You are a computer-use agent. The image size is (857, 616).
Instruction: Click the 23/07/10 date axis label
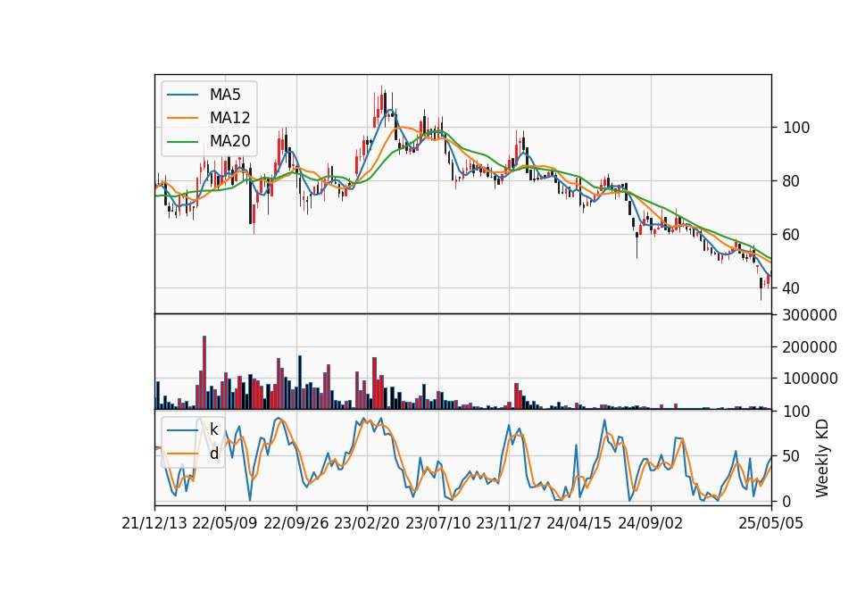(437, 523)
